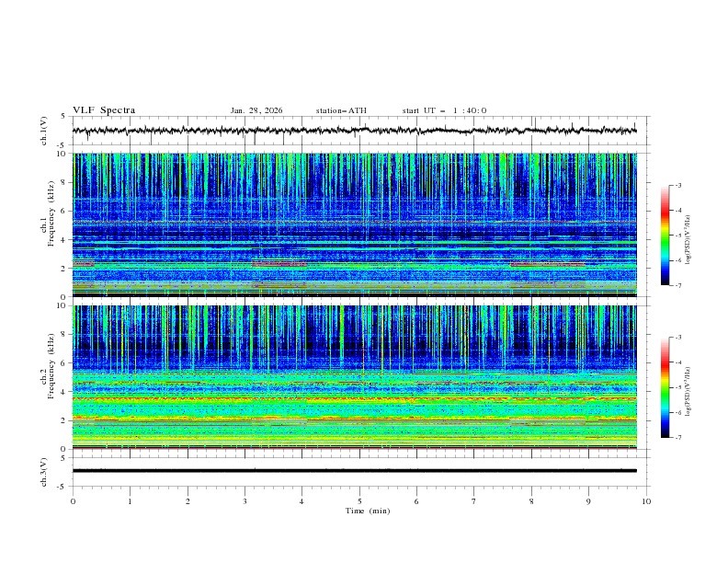Click time axis tick label "0"
This screenshot has height=563, width=728.
pos(73,501)
